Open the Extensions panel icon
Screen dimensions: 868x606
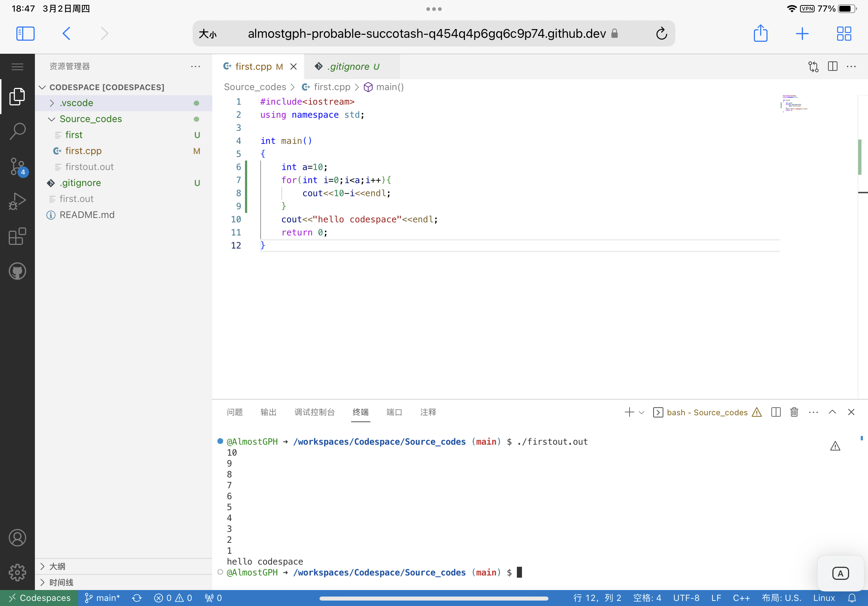click(17, 236)
